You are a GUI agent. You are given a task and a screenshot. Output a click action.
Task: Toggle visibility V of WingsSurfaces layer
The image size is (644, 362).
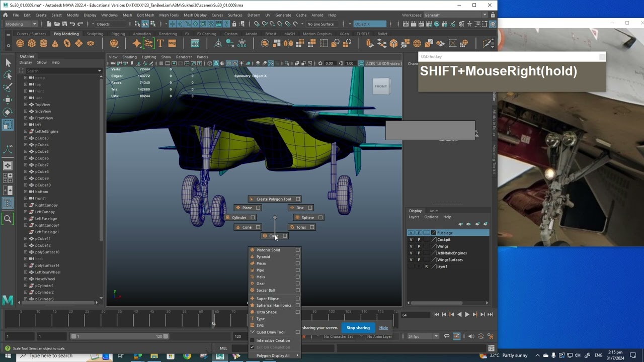(411, 260)
